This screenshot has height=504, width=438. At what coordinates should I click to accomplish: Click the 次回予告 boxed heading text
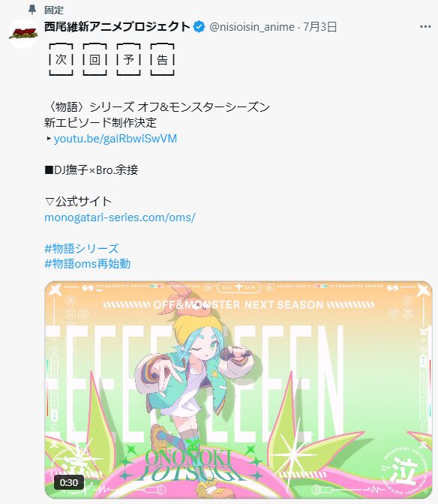pos(112,59)
